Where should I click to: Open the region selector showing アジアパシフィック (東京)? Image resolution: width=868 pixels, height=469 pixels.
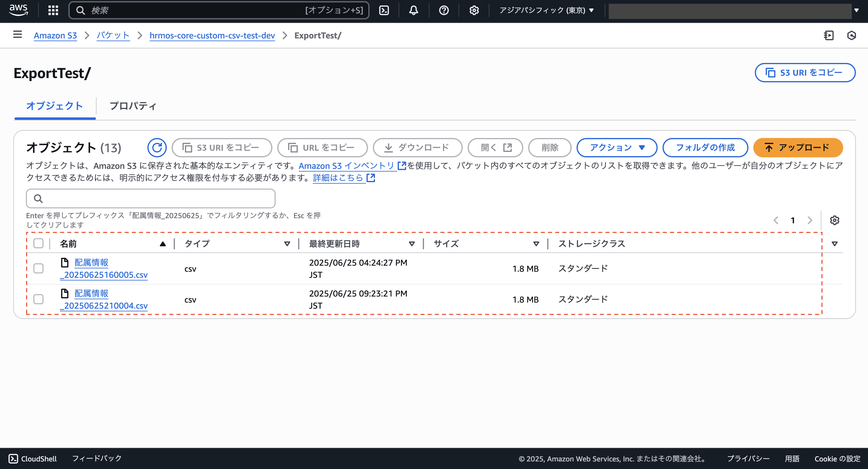click(546, 11)
